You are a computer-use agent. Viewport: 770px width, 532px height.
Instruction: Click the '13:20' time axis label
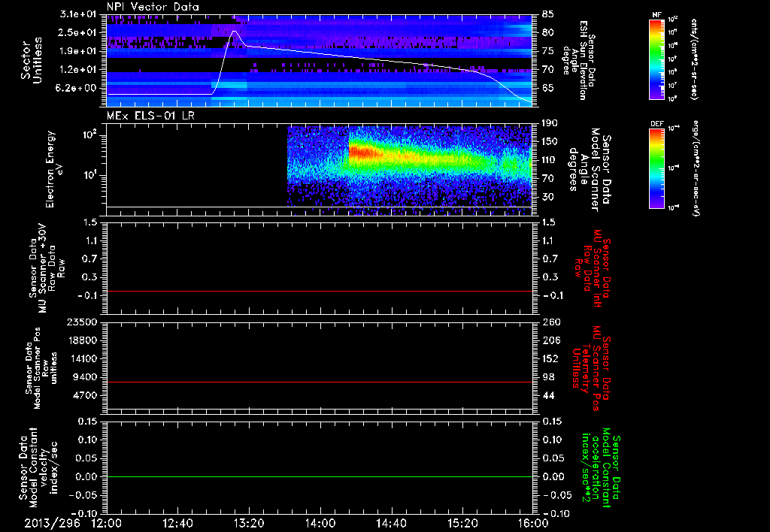[x=249, y=524]
